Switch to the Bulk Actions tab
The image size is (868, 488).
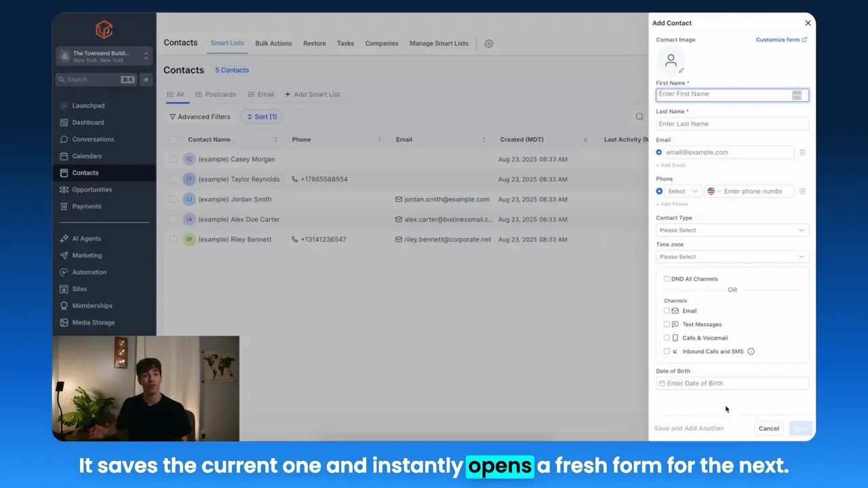coord(273,43)
